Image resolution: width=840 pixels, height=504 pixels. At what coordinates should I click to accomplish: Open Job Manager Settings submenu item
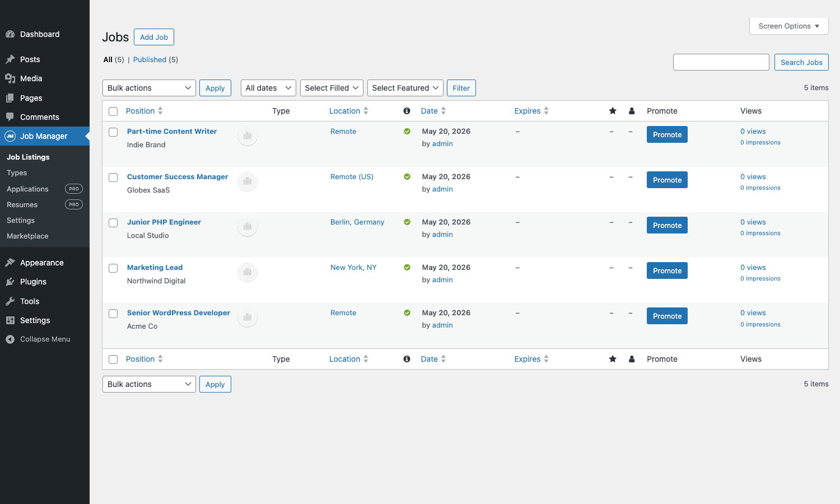(21, 221)
